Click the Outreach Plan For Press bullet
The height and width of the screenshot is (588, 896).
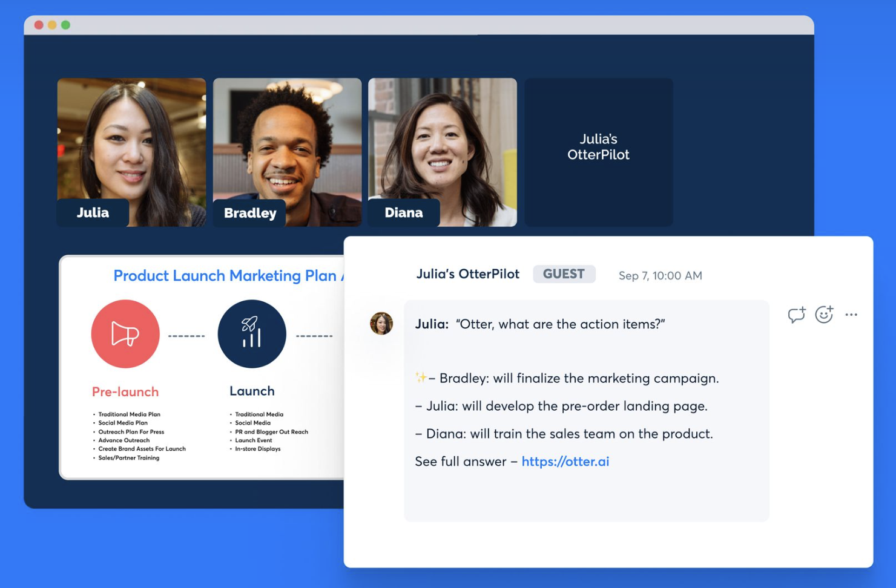coord(131,432)
